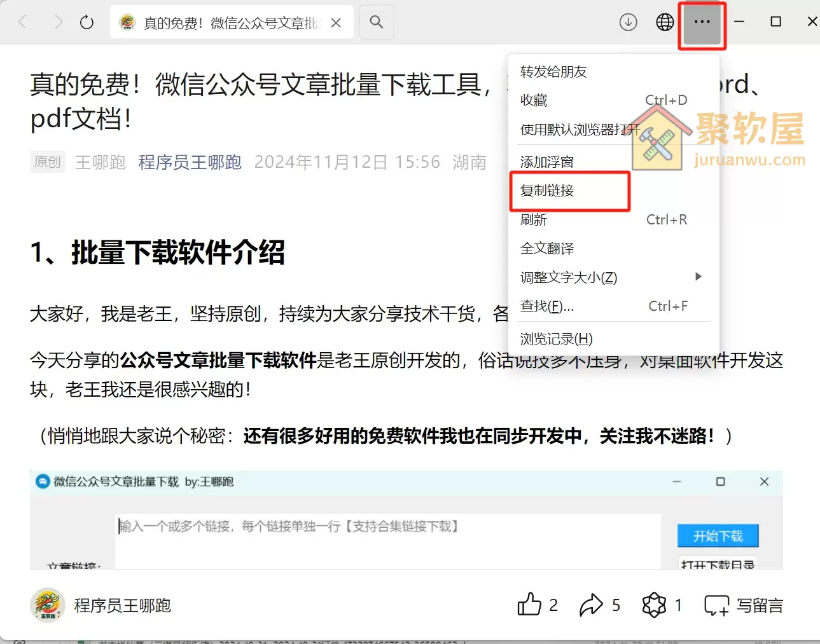Click the back navigation arrow
The image size is (820, 644).
(x=23, y=21)
